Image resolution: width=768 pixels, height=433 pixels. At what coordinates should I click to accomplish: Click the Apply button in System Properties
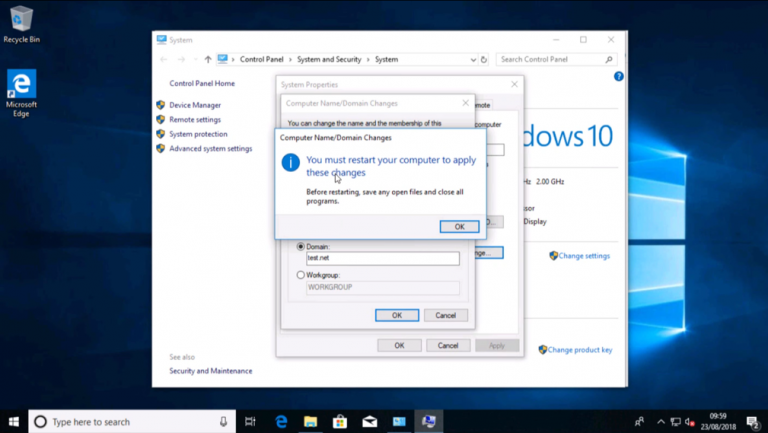point(497,345)
